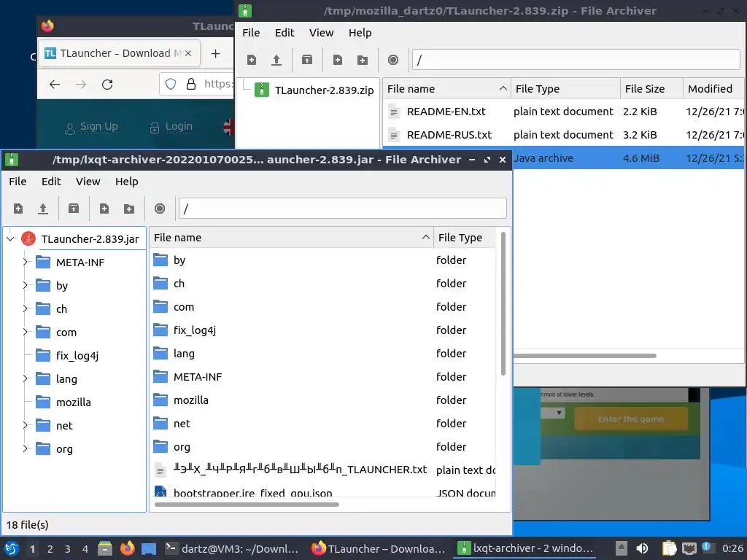Expand the by folder in the tree
Image resolution: width=747 pixels, height=560 pixels.
tap(25, 285)
